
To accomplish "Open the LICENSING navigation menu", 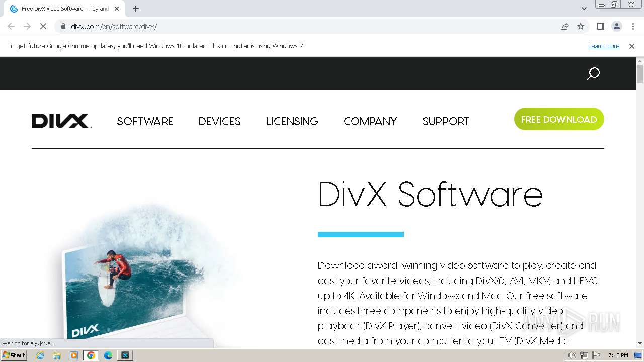I will click(292, 121).
